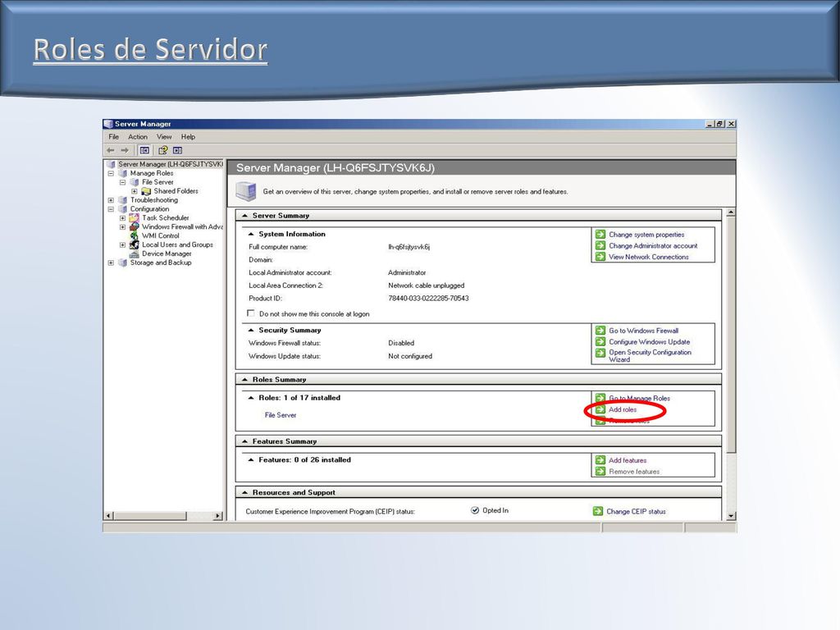Open the Help menu
The height and width of the screenshot is (630, 840).
[188, 137]
